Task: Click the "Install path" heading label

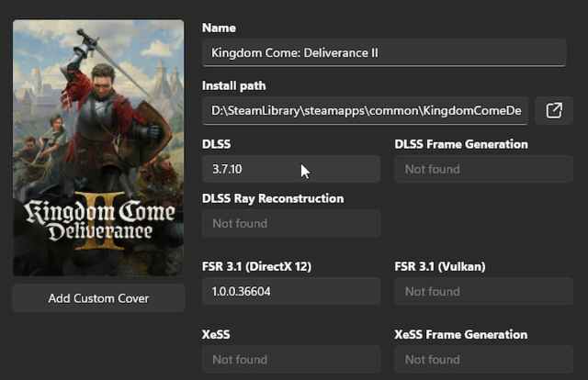Action: click(x=235, y=85)
